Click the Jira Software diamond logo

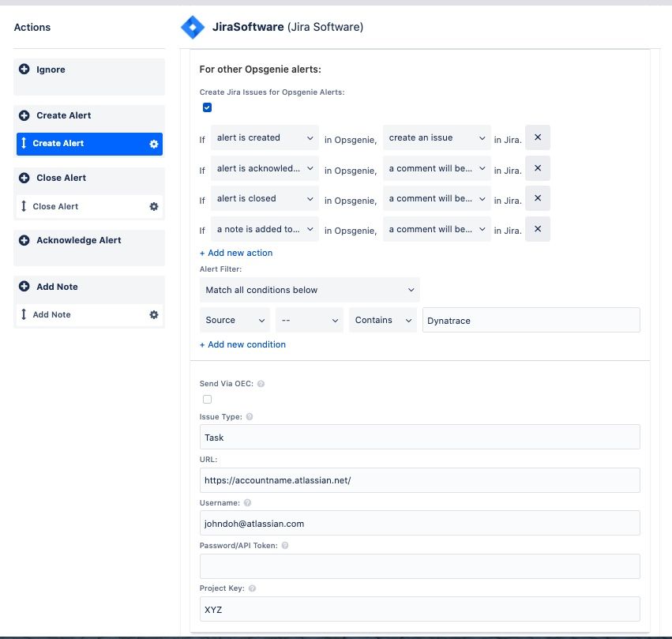193,27
